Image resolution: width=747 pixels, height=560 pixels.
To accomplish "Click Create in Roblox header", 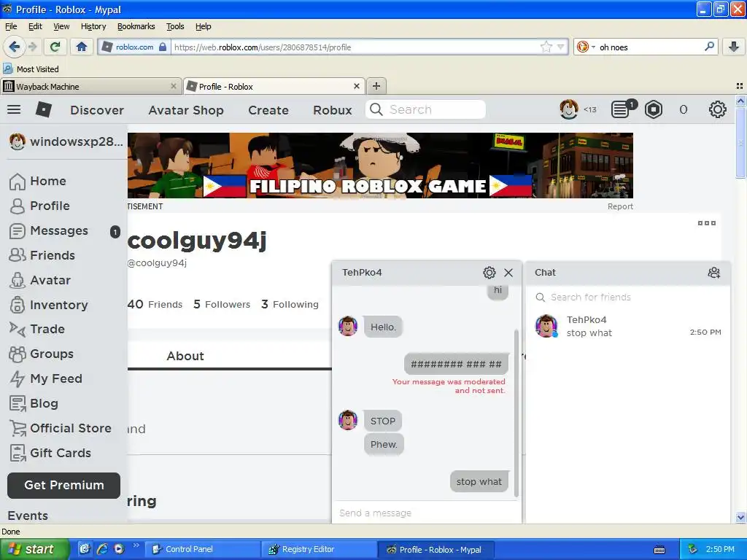I will (x=268, y=110).
